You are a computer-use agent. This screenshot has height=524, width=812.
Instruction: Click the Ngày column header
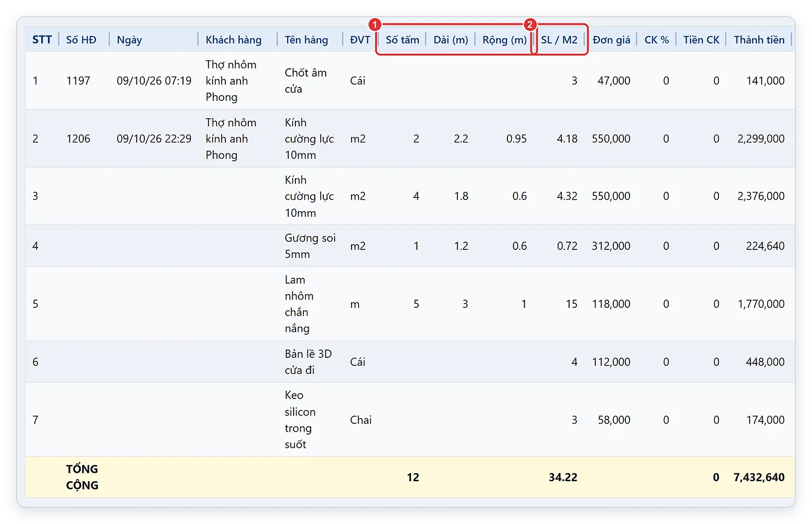coord(129,40)
